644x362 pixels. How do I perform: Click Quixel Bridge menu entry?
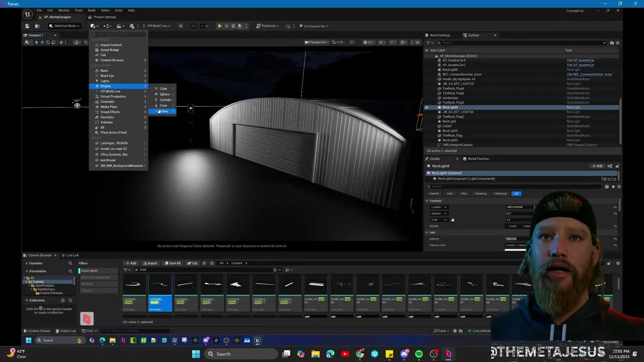tap(110, 50)
